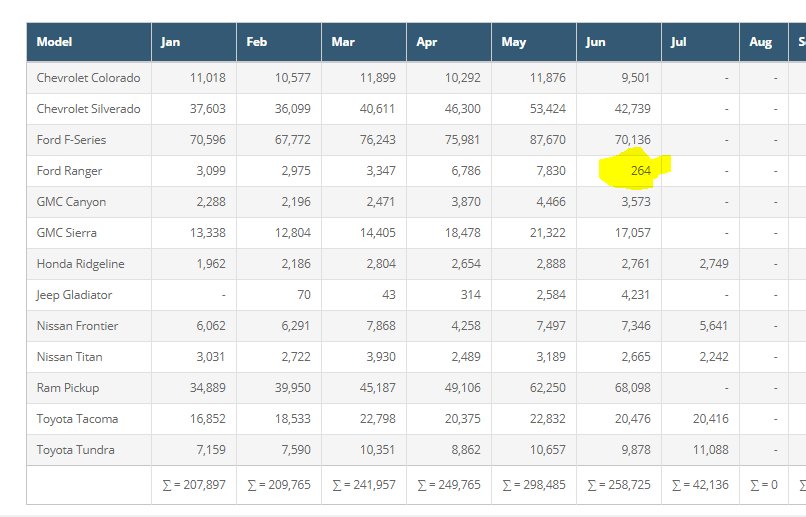The width and height of the screenshot is (806, 517).
Task: Click the August total of 0
Action: [764, 485]
